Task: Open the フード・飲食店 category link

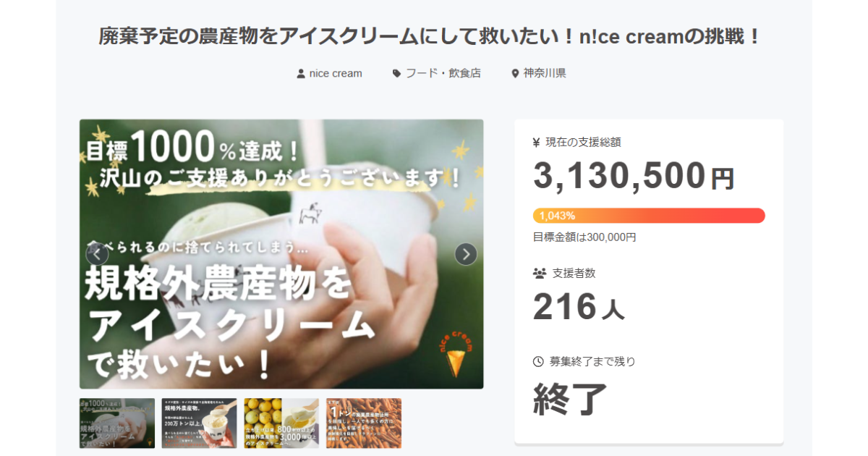Action: coord(443,74)
